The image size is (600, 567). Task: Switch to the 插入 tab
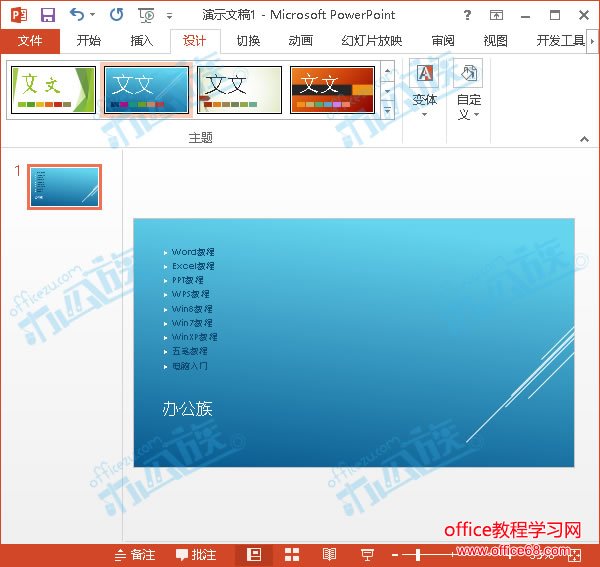[142, 41]
